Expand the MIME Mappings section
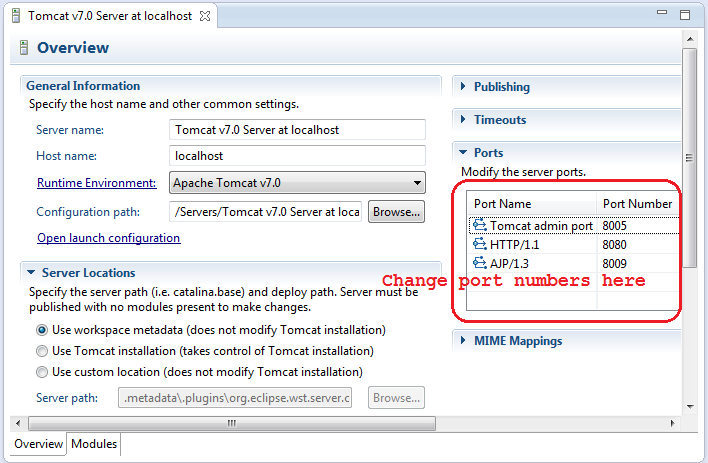This screenshot has height=463, width=708. [463, 340]
